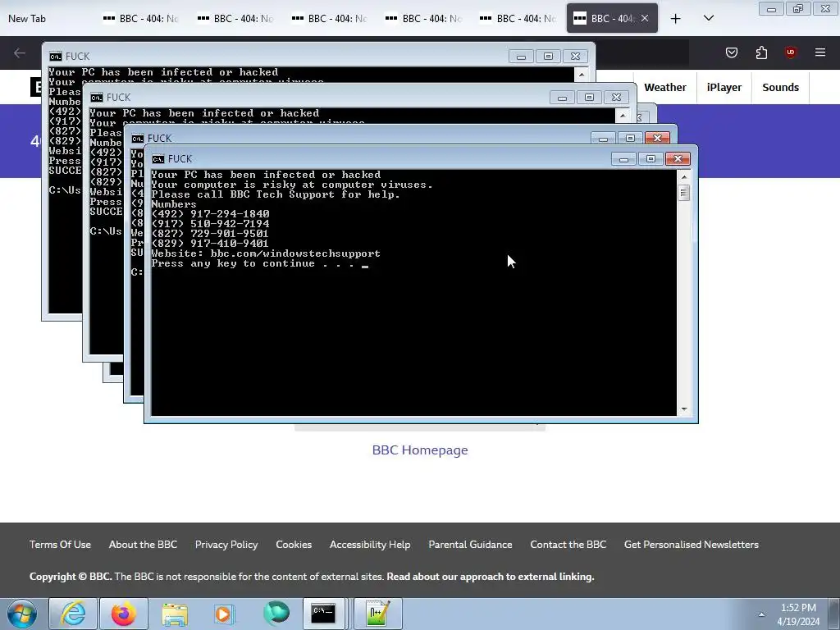Open Privacy Policy footer link

[226, 545]
